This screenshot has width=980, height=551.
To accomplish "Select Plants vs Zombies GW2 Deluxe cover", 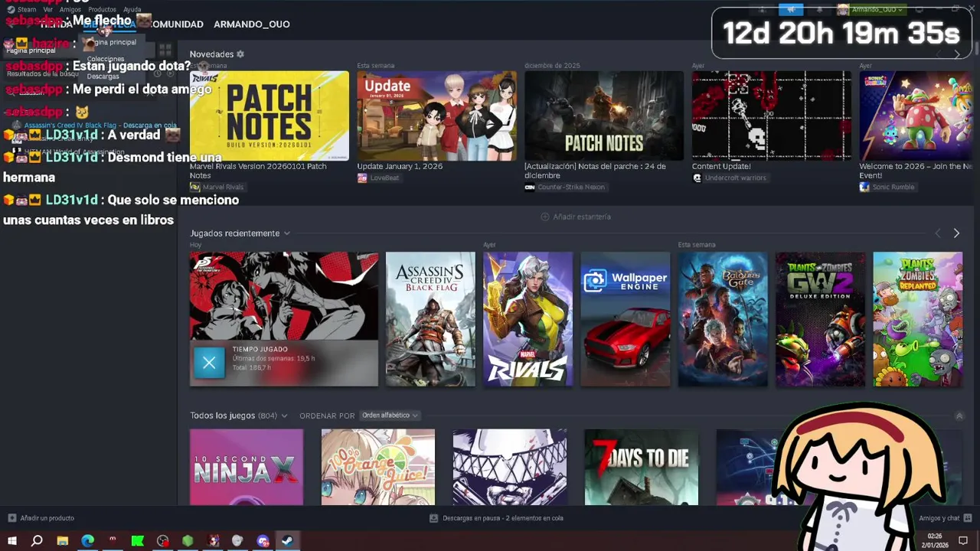I will pyautogui.click(x=820, y=319).
